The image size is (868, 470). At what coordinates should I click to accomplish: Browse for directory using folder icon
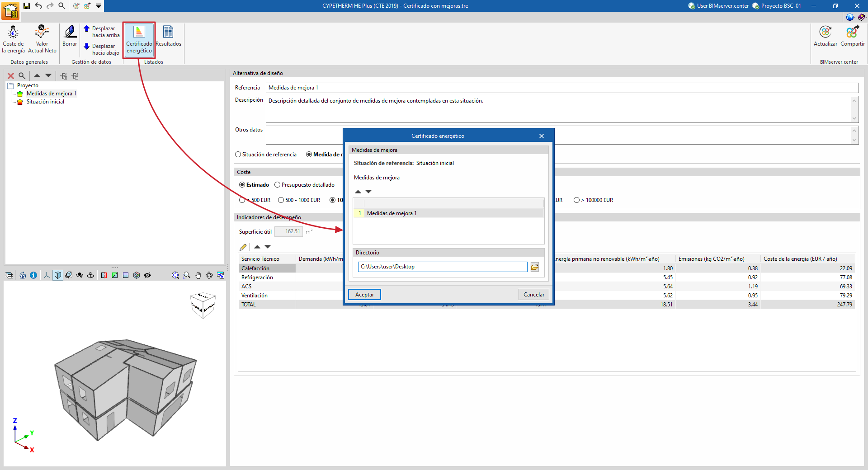pos(535,267)
